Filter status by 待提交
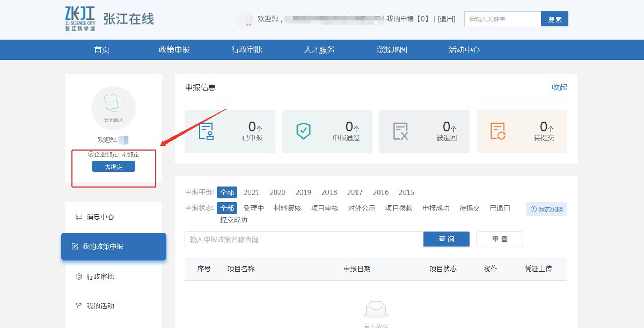Image resolution: width=644 pixels, height=328 pixels. (470, 208)
